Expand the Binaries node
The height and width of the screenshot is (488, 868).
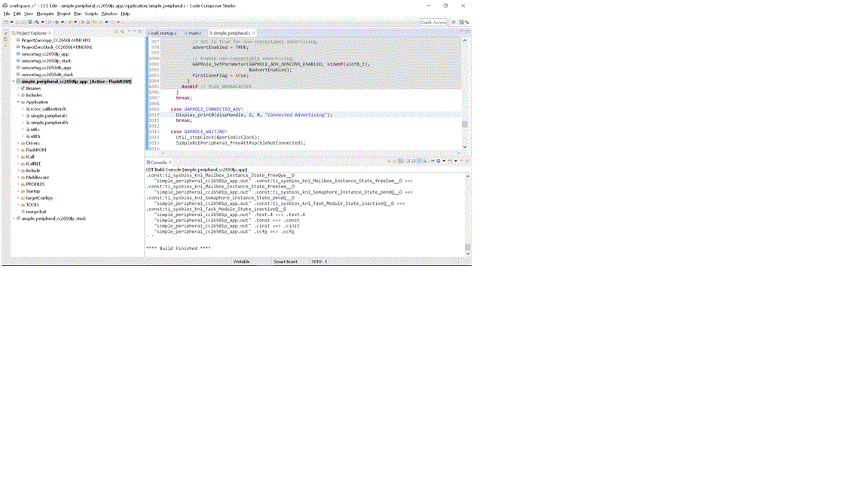pyautogui.click(x=18, y=88)
